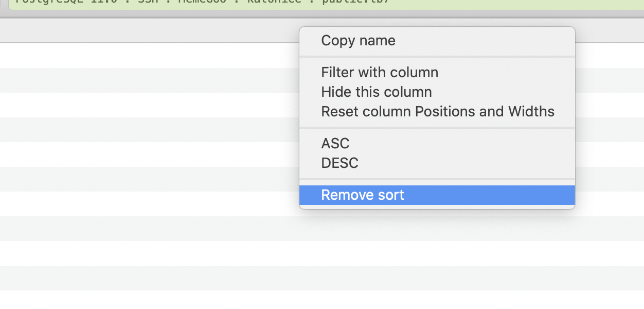This screenshot has height=309, width=644.
Task: Apply descending sort order
Action: 339,163
